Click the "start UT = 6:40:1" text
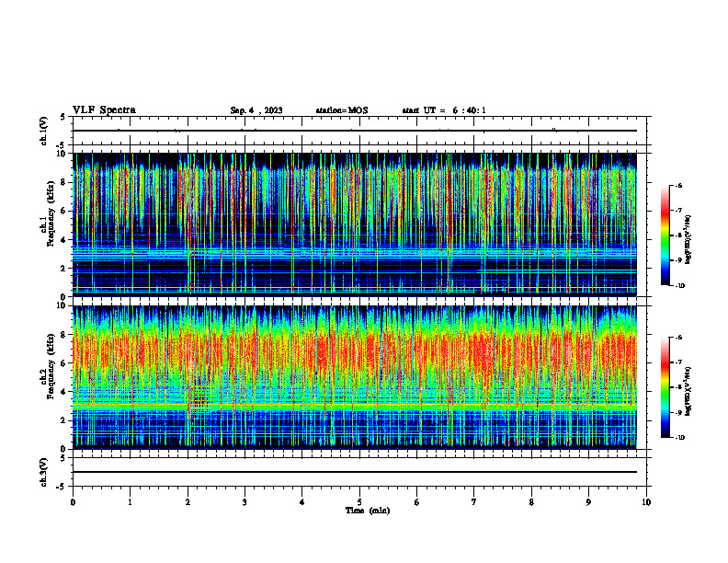This screenshot has width=728, height=563. [444, 110]
